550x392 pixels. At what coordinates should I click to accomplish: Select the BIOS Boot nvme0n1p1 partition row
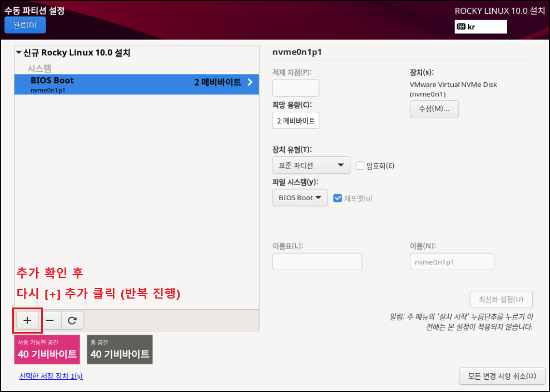(137, 84)
